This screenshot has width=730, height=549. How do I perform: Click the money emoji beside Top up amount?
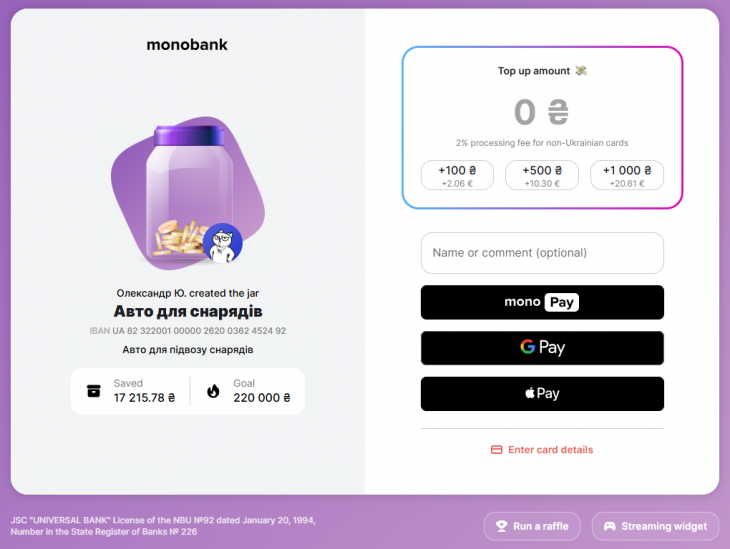[x=581, y=71]
